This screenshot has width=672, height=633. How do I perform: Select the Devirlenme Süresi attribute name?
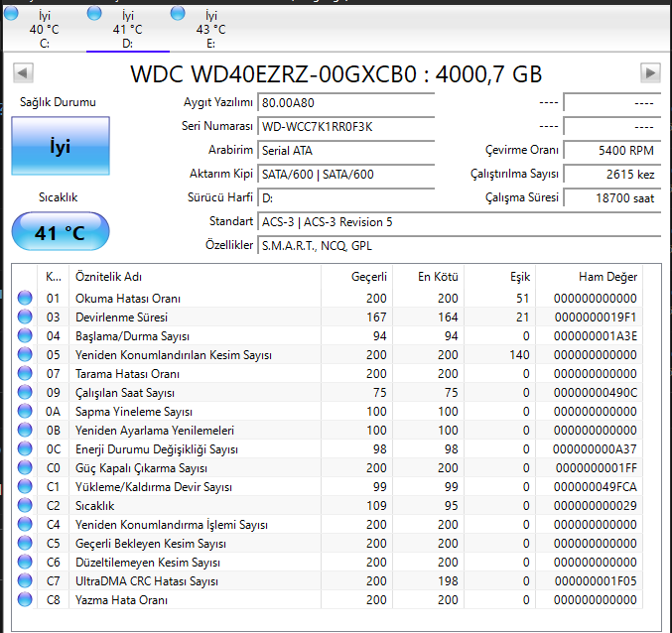[121, 317]
